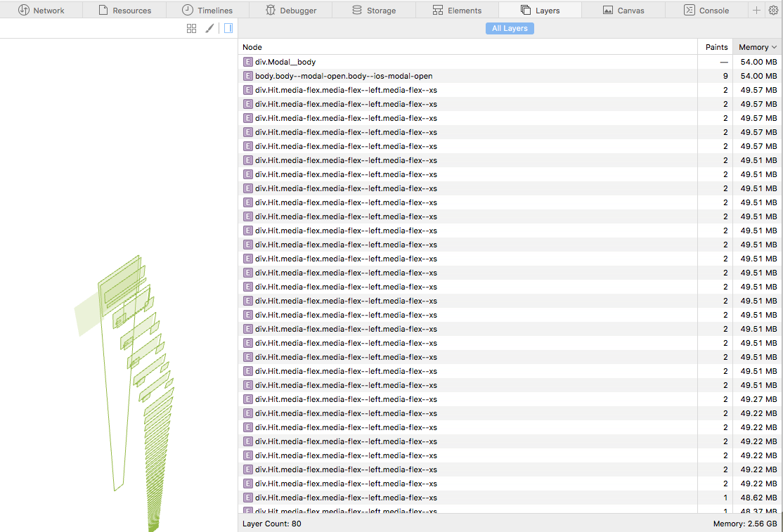This screenshot has width=783, height=532.
Task: Click the 49.27 MB memory cell
Action: tap(758, 399)
